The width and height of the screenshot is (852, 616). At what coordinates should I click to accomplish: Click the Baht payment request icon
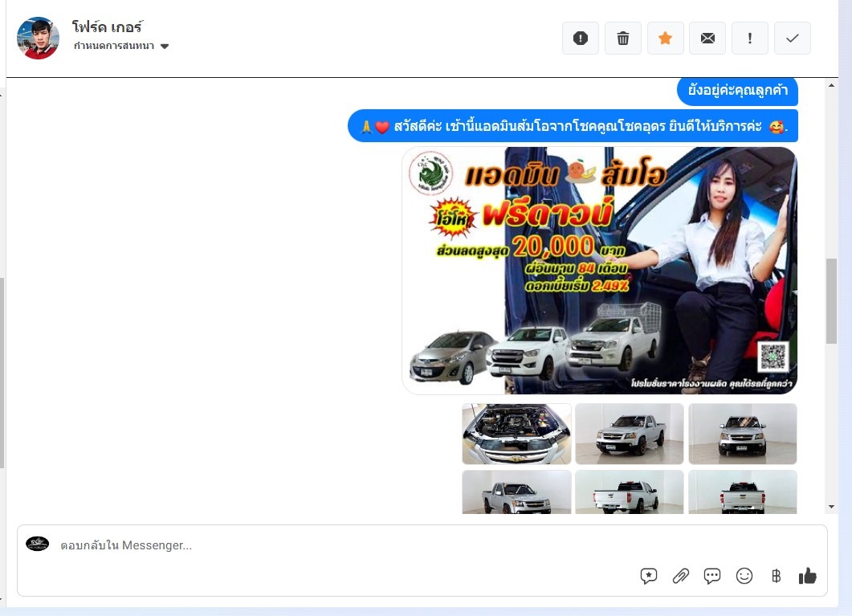point(776,576)
